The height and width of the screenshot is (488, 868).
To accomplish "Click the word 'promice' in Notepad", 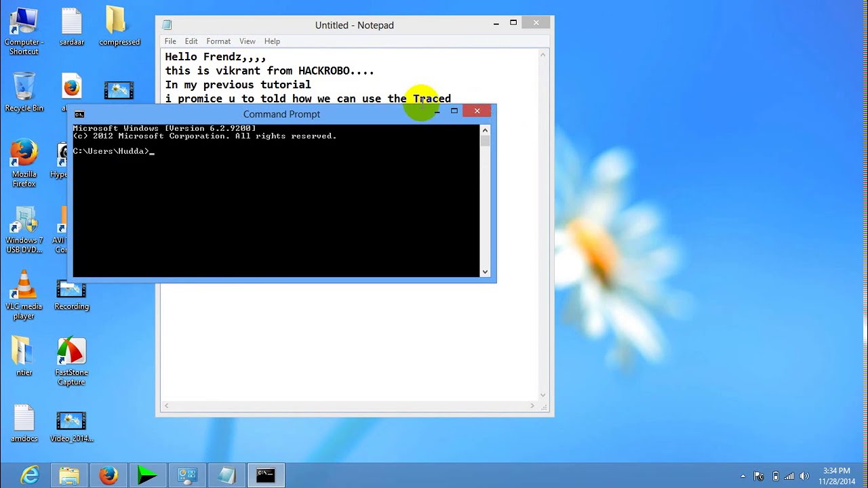I will [x=200, y=99].
